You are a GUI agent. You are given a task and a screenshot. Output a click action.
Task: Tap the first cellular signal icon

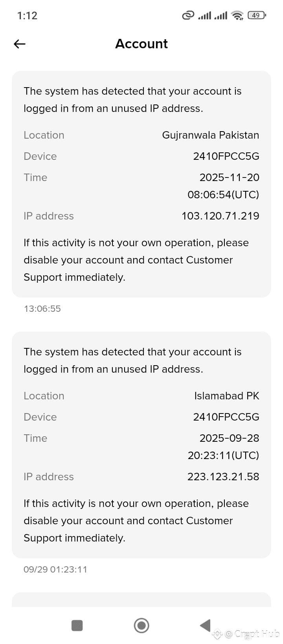[x=204, y=15]
